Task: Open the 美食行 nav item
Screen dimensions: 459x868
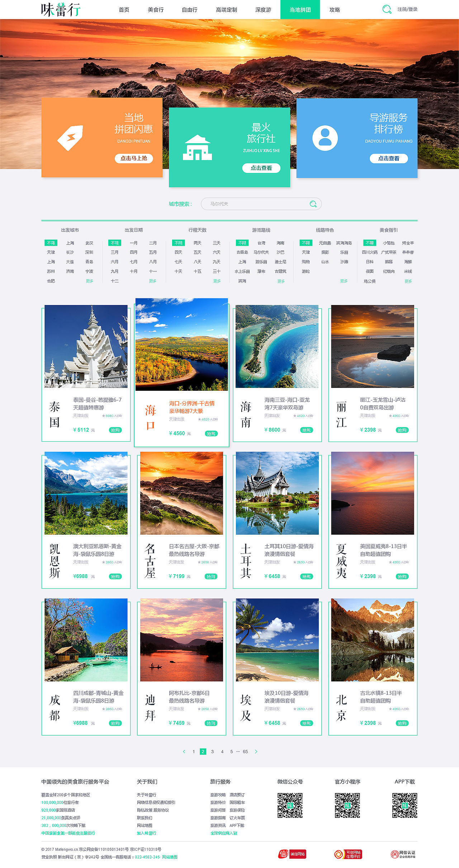Action: coord(156,10)
